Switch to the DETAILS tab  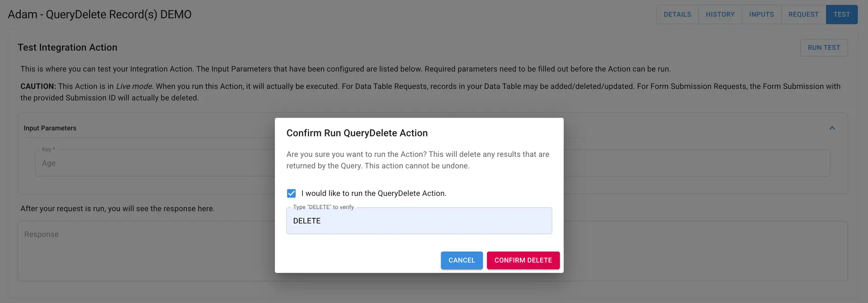coord(677,14)
